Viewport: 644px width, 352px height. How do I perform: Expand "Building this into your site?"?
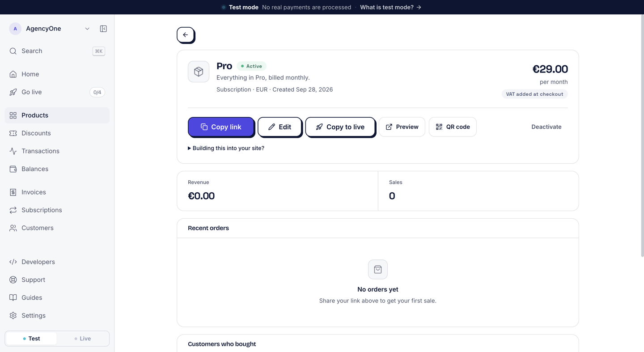point(226,148)
